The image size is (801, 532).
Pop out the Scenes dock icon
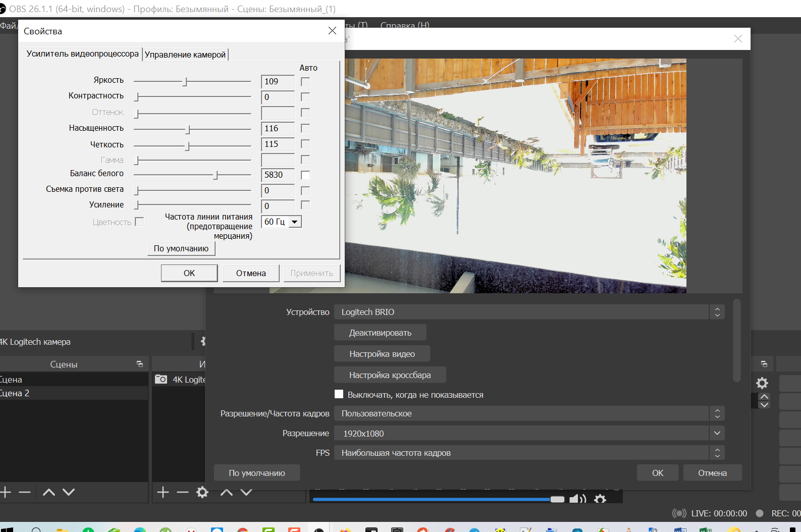pos(140,364)
